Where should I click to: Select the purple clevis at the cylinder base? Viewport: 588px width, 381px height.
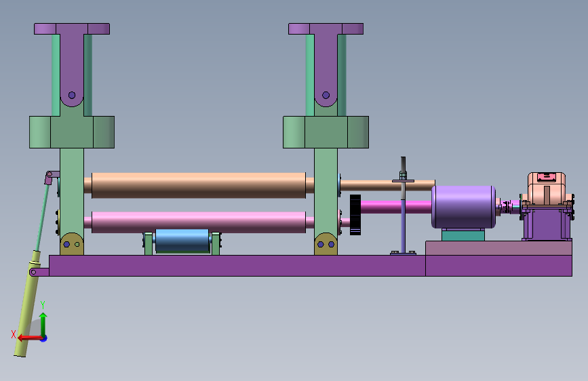tap(39, 272)
